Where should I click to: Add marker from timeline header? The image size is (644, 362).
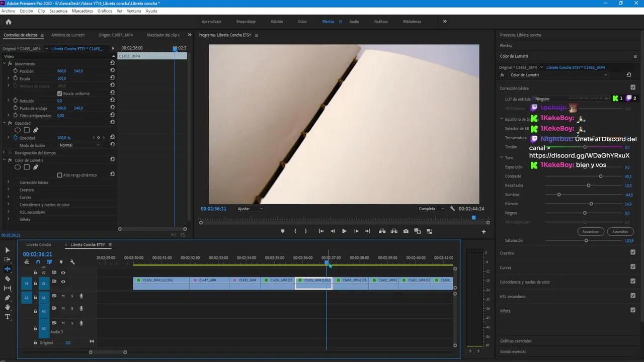[x=61, y=262]
